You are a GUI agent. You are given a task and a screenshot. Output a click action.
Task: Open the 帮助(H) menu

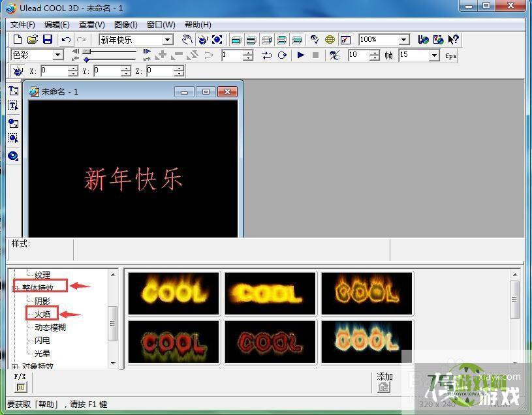[198, 25]
